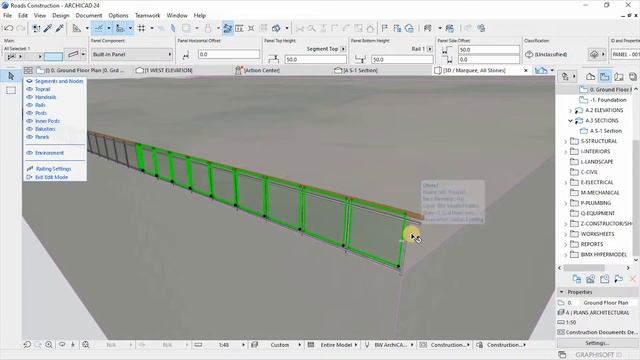
Task: Click the Layout Book icon in navigator
Action: (619, 77)
